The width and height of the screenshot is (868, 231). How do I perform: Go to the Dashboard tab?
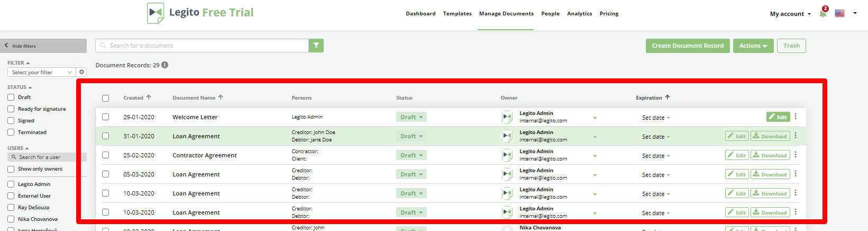click(421, 14)
